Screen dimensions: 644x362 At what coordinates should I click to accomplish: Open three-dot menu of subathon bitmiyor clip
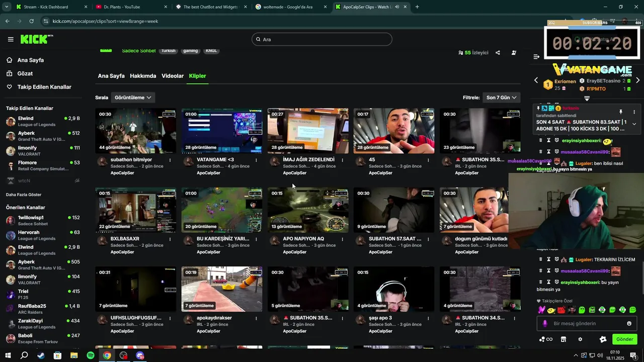point(170,160)
